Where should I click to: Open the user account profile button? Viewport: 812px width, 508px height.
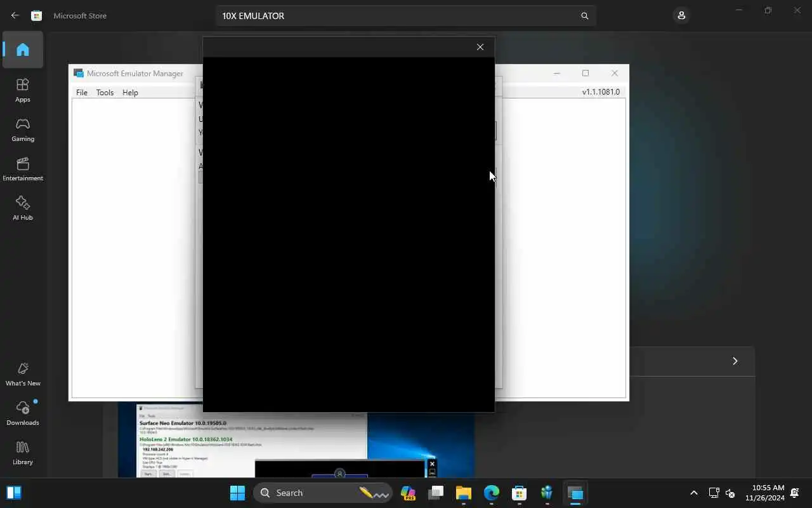click(x=681, y=15)
